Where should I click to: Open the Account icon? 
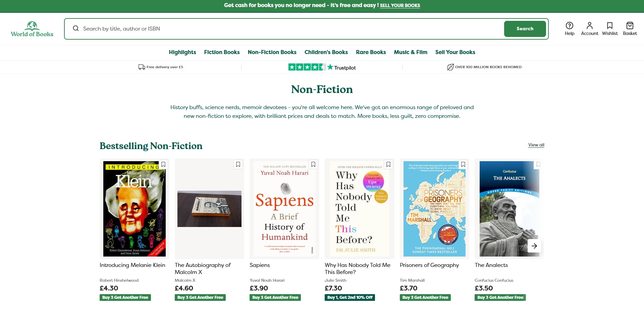coord(589,29)
